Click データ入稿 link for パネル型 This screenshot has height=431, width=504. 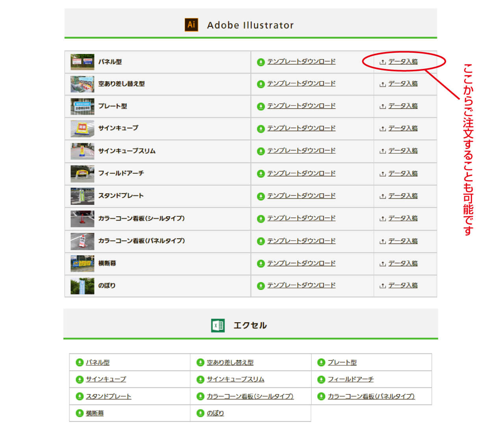click(403, 62)
